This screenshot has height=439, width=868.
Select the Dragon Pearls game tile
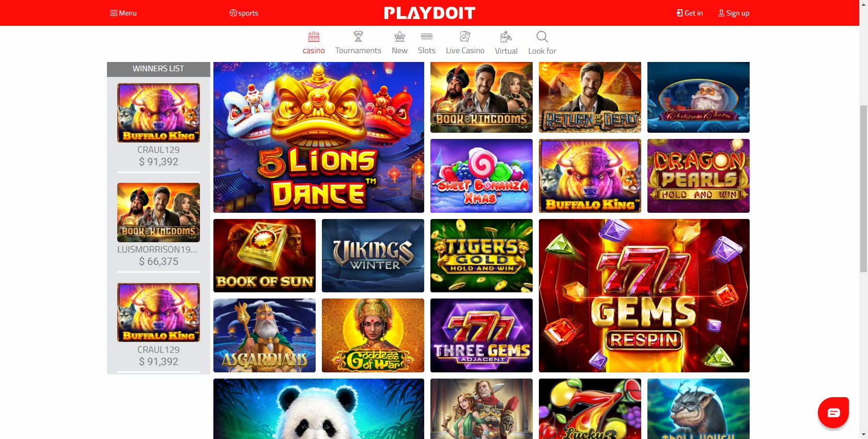[699, 176]
